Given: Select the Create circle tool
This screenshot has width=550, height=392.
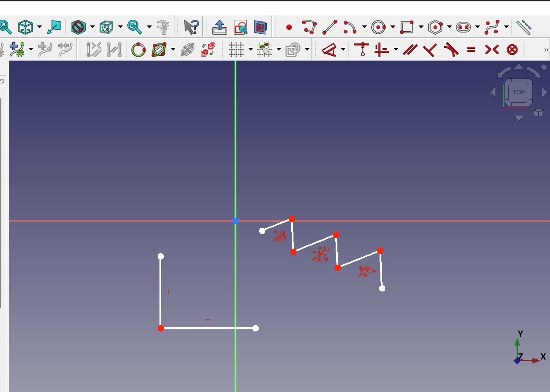Looking at the screenshot, I should [378, 27].
